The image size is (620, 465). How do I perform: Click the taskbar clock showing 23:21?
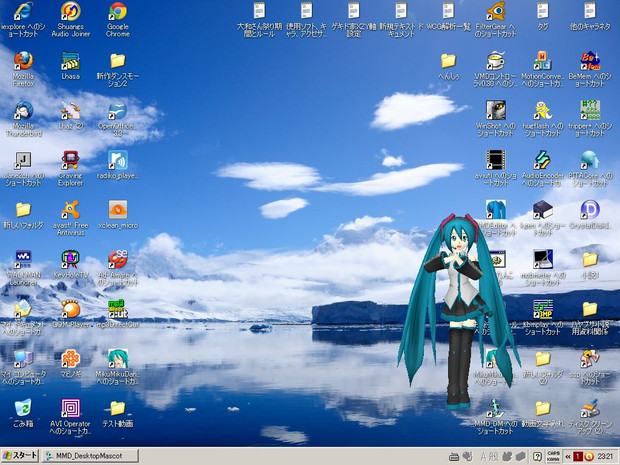point(605,456)
